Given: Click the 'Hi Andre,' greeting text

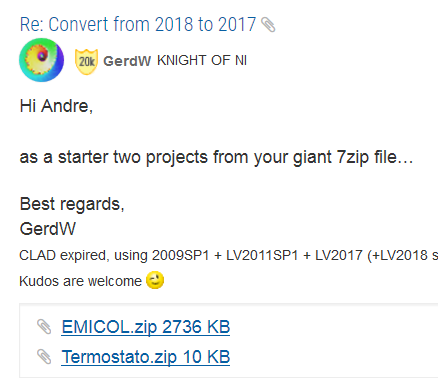Looking at the screenshot, I should (x=56, y=106).
